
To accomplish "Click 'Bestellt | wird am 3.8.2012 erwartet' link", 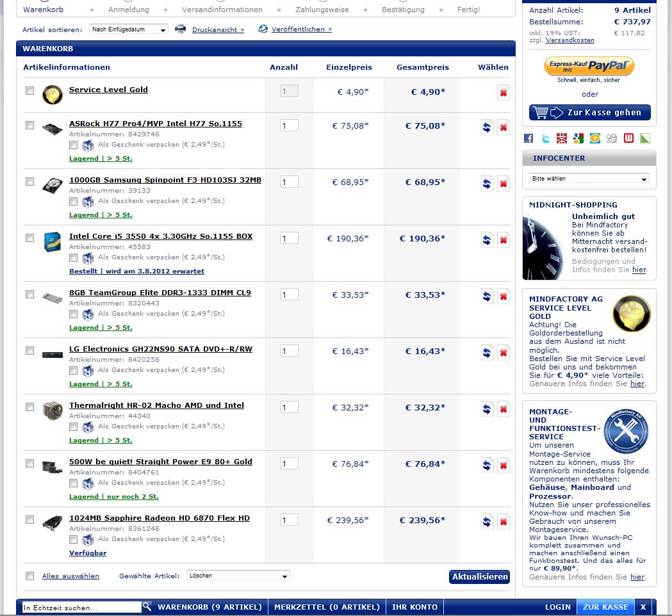I will pyautogui.click(x=136, y=271).
